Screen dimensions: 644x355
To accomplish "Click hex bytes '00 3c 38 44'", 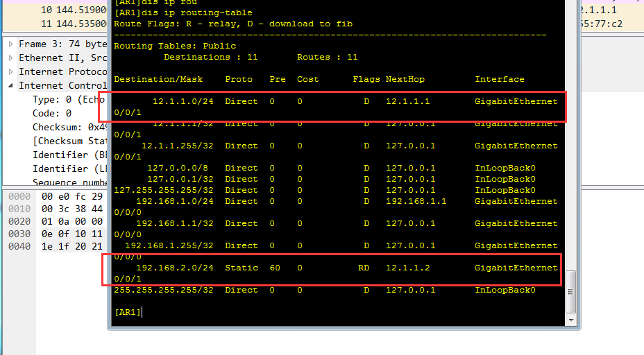I will point(72,209).
